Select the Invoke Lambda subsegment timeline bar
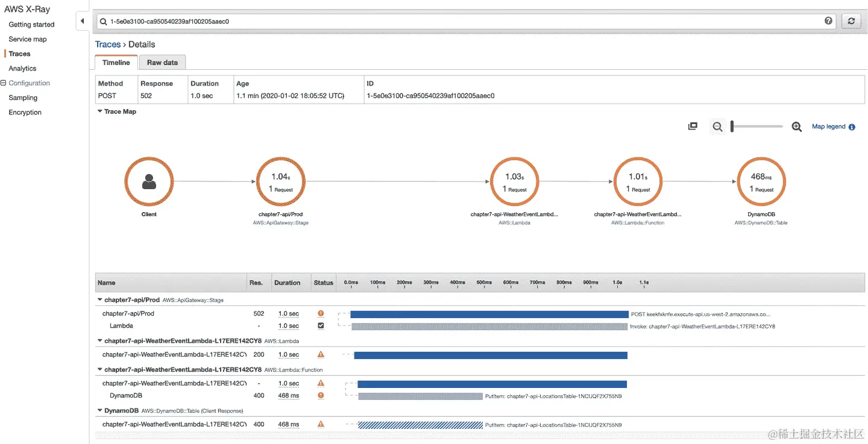This screenshot has width=868, height=444. click(489, 327)
